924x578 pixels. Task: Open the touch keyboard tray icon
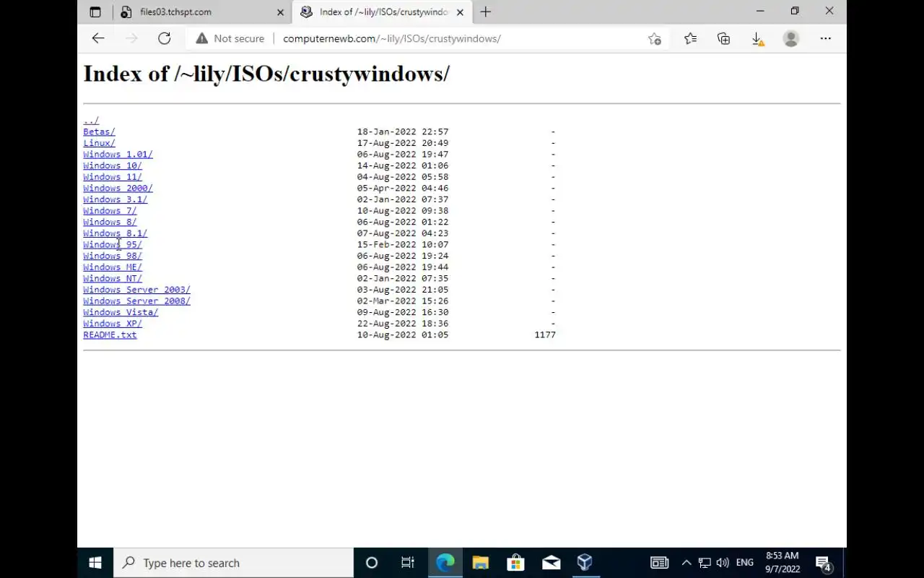[x=659, y=563]
